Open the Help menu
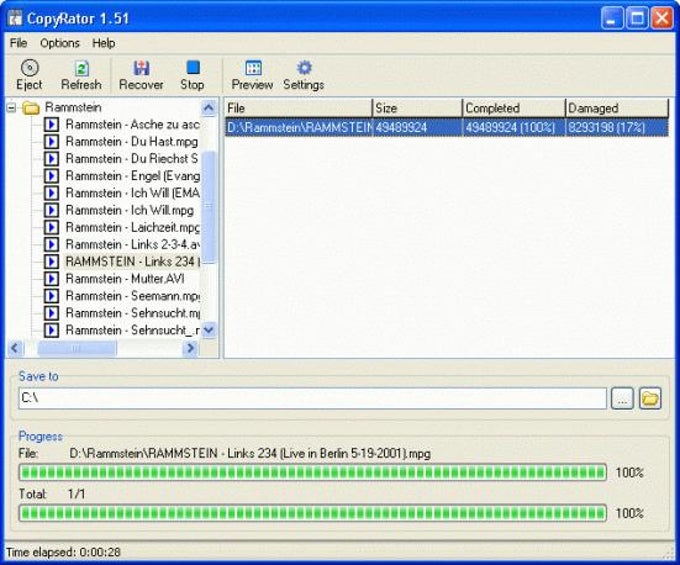This screenshot has height=565, width=680. point(104,43)
